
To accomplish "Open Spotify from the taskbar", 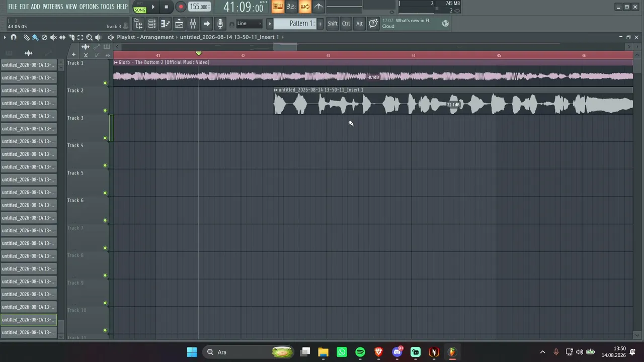I will click(x=360, y=352).
